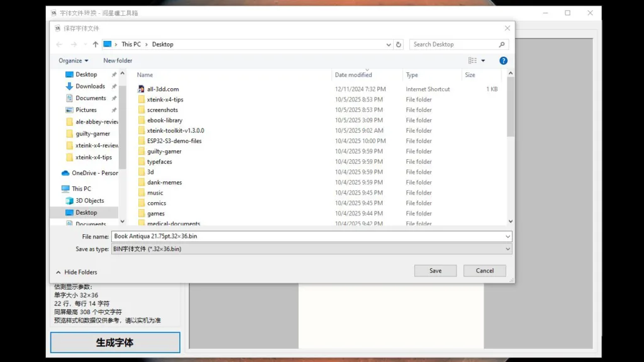The height and width of the screenshot is (362, 644).
Task: Click the Back navigation arrow
Action: (x=59, y=45)
